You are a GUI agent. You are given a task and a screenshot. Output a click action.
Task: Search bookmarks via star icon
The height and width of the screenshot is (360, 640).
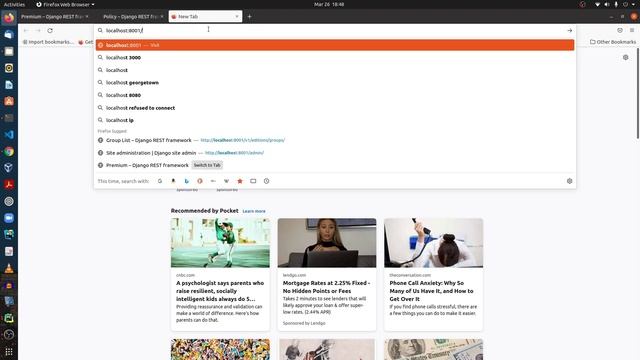240,181
